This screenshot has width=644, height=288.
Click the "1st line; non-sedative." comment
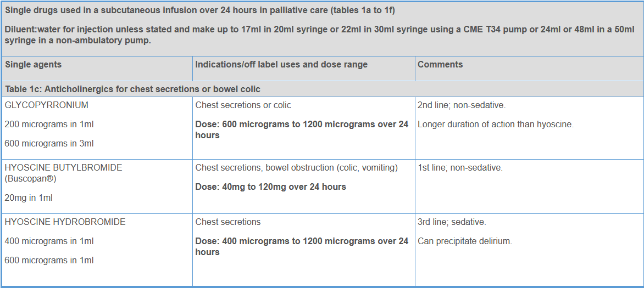click(x=460, y=168)
